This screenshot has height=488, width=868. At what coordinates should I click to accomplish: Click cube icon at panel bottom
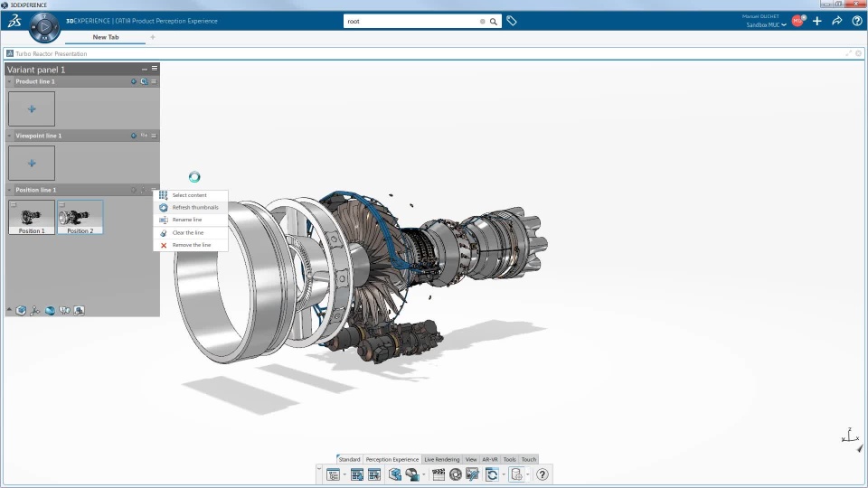21,310
